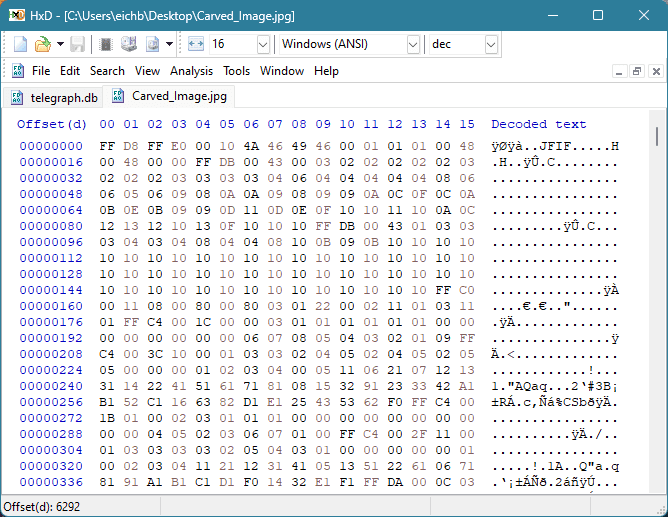Click the first byte FF at offset 00000000
Image resolution: width=668 pixels, height=517 pixels.
pos(107,146)
